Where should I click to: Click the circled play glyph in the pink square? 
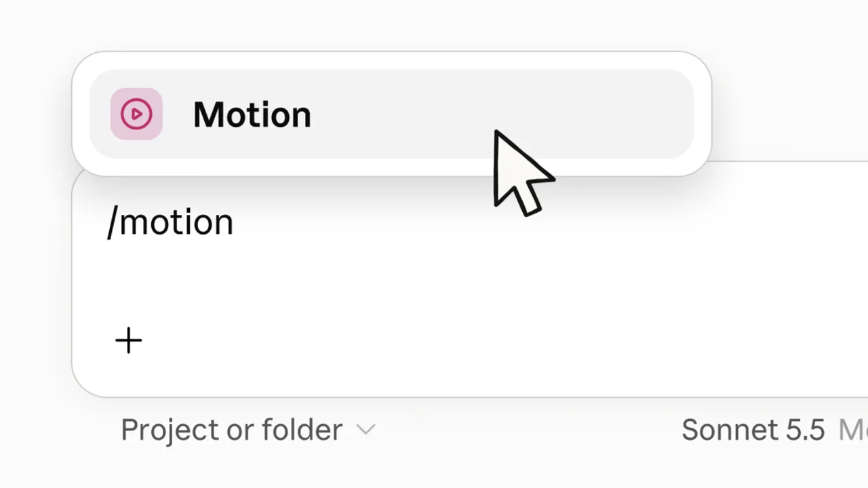[x=136, y=114]
